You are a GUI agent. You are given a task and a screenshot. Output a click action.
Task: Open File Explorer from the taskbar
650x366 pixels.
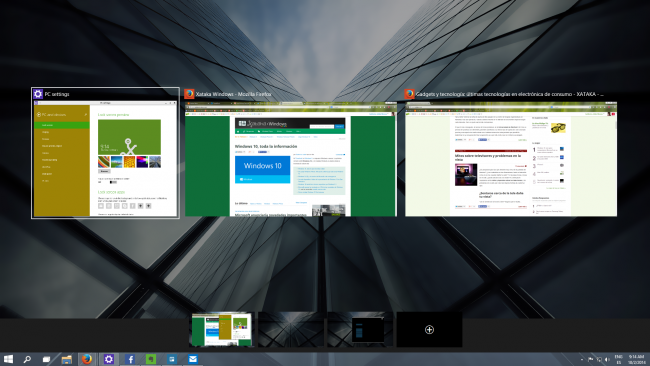67,359
